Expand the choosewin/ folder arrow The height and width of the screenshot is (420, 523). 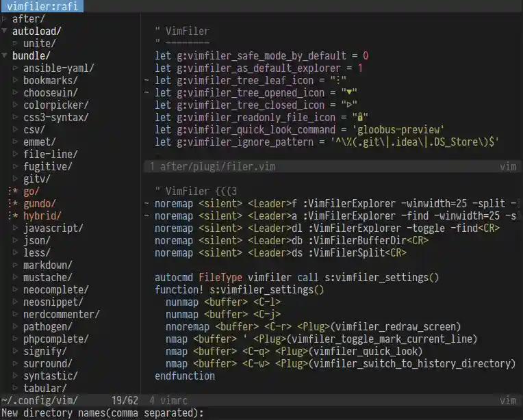pos(15,92)
